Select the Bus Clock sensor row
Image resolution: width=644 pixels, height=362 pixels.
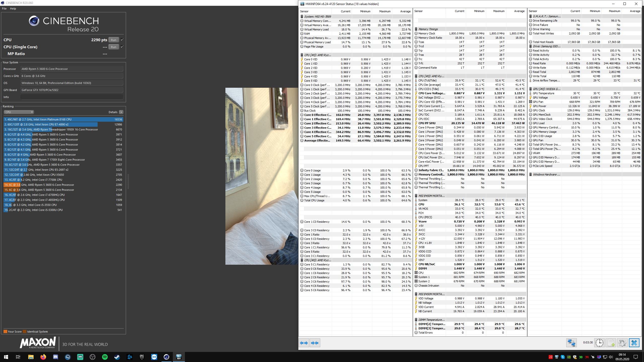point(355,111)
